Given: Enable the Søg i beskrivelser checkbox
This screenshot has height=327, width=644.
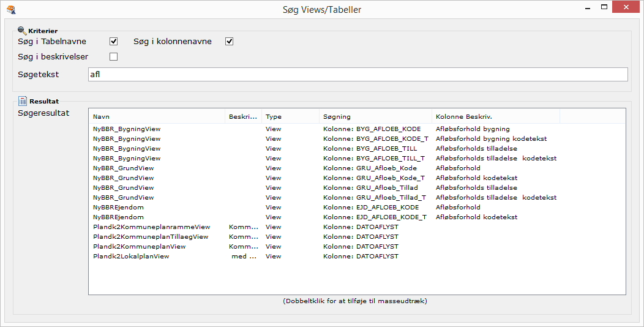Looking at the screenshot, I should click(x=113, y=57).
